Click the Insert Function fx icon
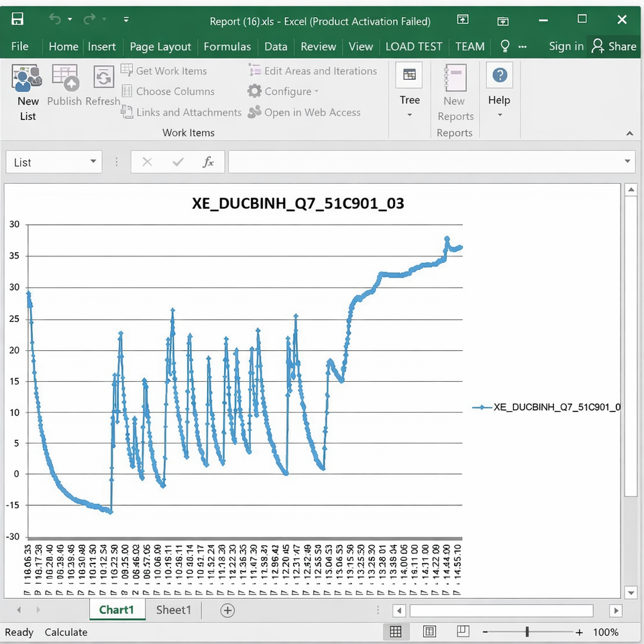 [x=209, y=162]
